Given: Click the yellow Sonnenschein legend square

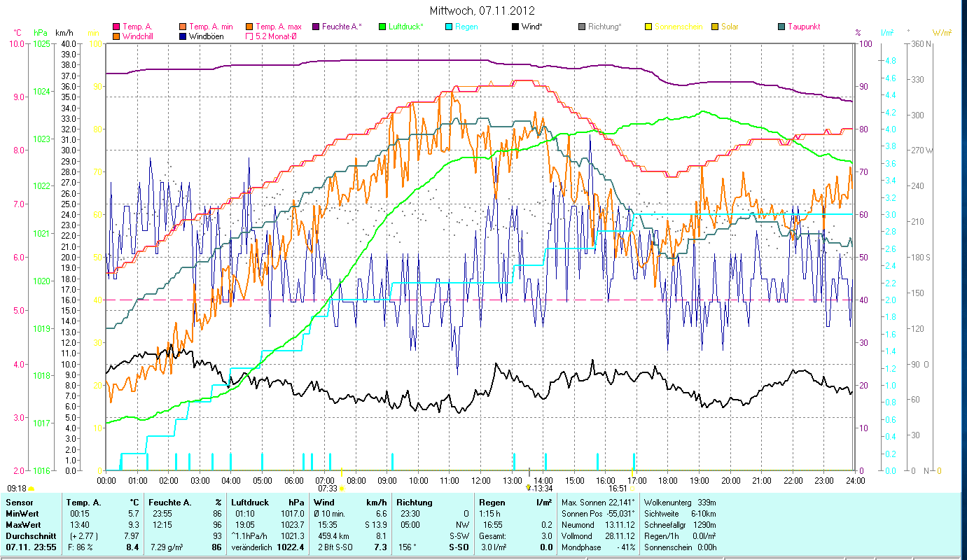Looking at the screenshot, I should click(x=648, y=27).
